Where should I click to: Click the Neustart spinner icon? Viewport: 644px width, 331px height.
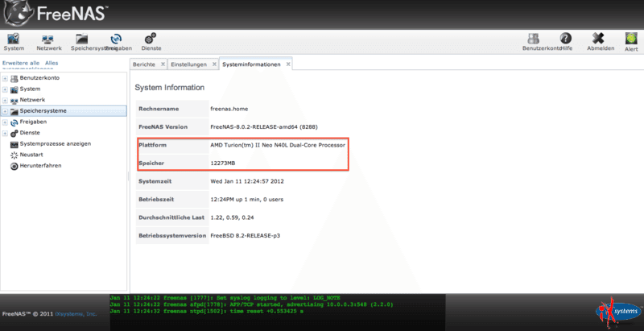click(14, 155)
